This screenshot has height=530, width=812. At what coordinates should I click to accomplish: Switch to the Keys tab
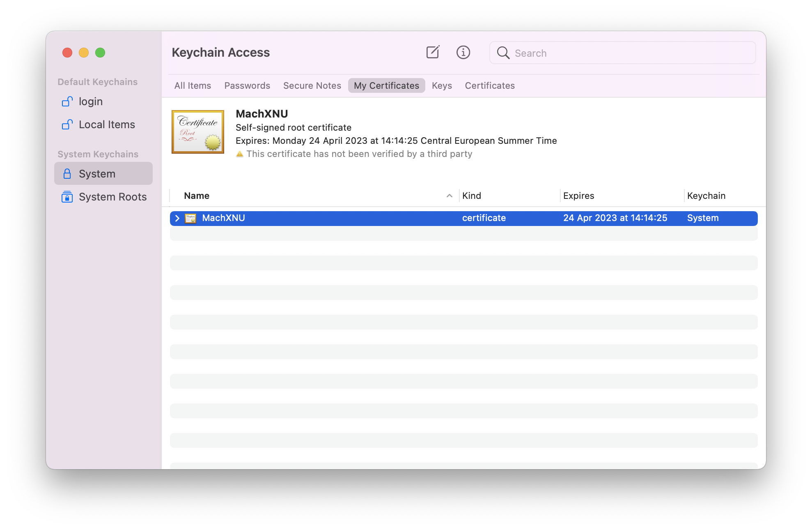click(x=442, y=85)
